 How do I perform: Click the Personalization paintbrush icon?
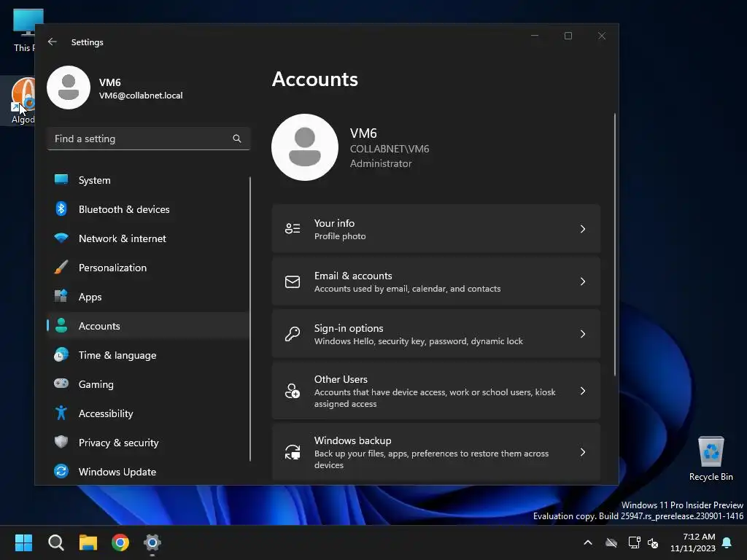[x=61, y=267]
